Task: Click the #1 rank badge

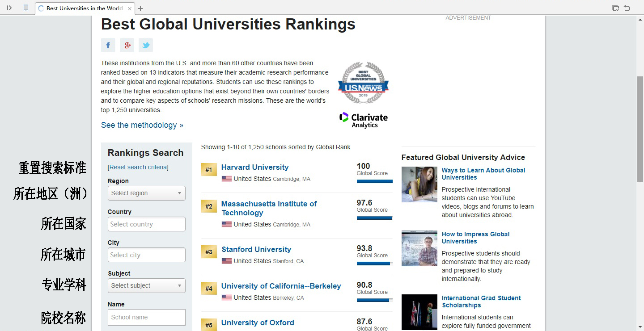Action: pyautogui.click(x=209, y=170)
